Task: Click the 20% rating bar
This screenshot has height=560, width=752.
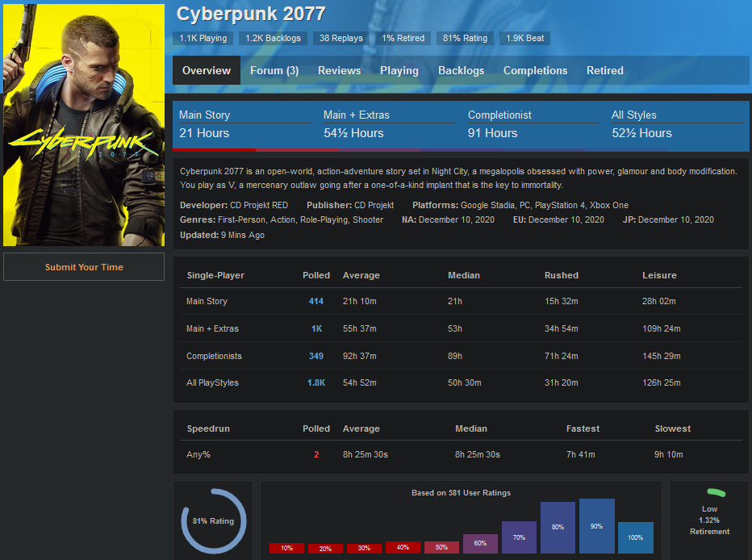Action: tap(325, 549)
